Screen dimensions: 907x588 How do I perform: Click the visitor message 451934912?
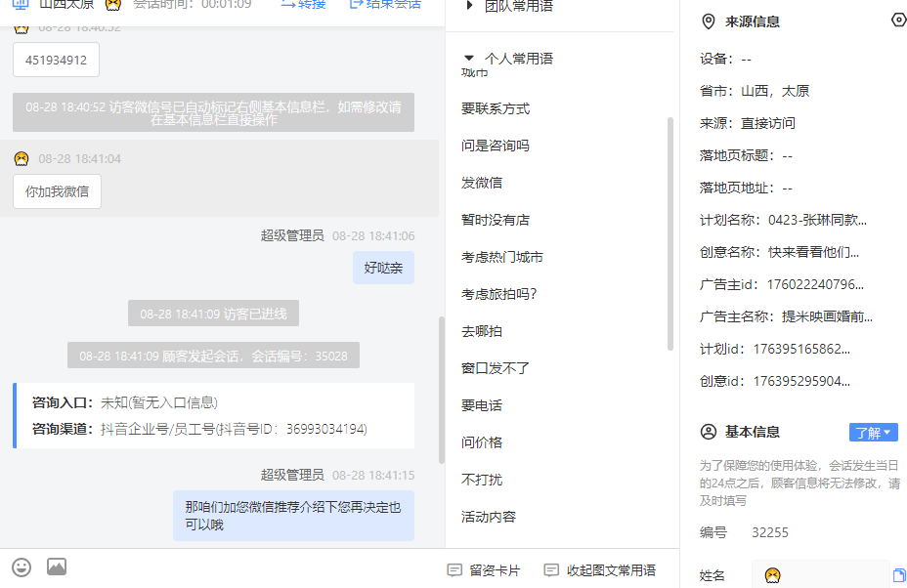click(56, 60)
